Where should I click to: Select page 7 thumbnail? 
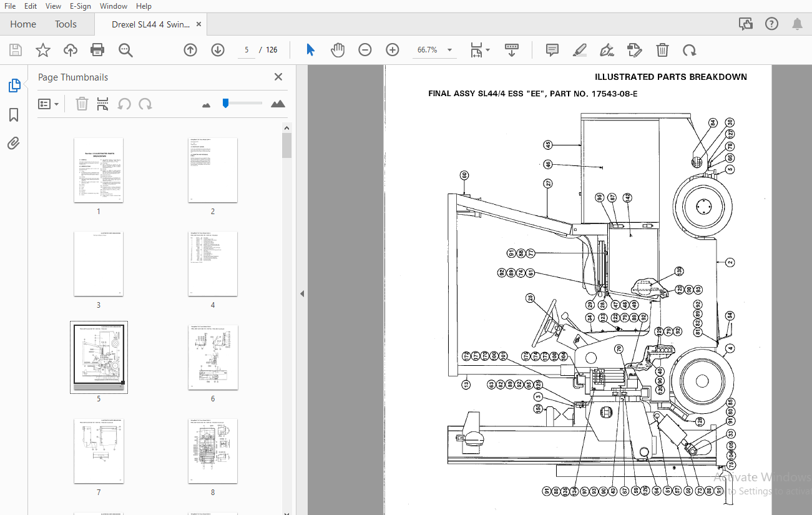click(x=99, y=451)
